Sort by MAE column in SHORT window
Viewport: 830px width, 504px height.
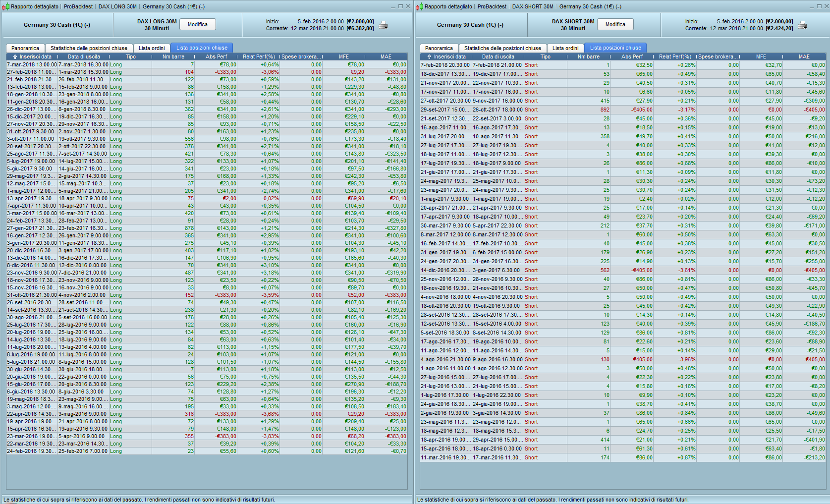click(804, 57)
